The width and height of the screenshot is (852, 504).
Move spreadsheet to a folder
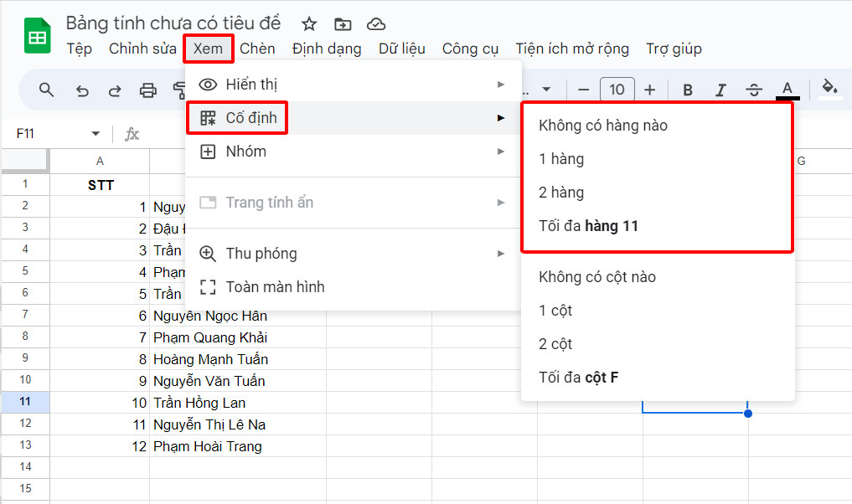click(343, 23)
